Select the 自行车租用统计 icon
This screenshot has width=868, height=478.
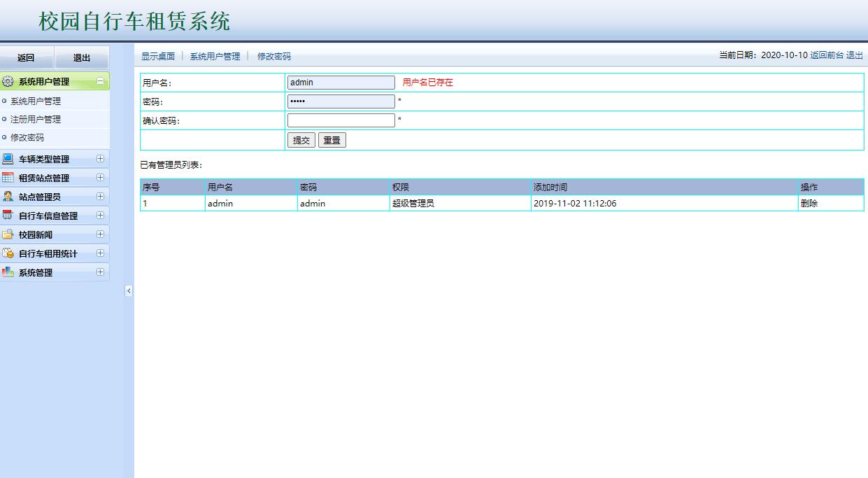(8, 253)
